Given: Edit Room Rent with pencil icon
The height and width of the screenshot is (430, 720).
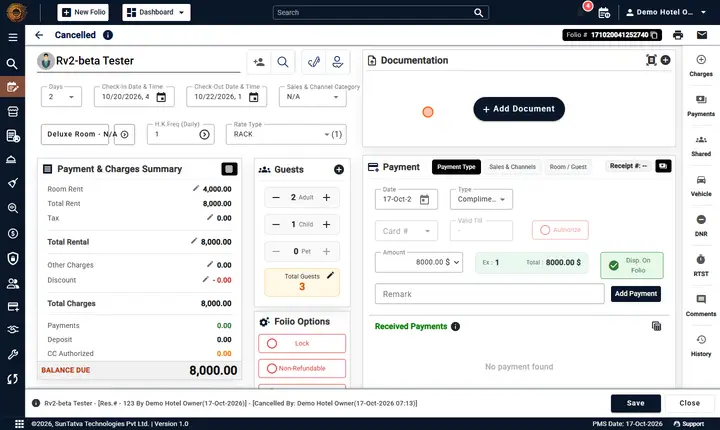Looking at the screenshot, I should point(196,188).
